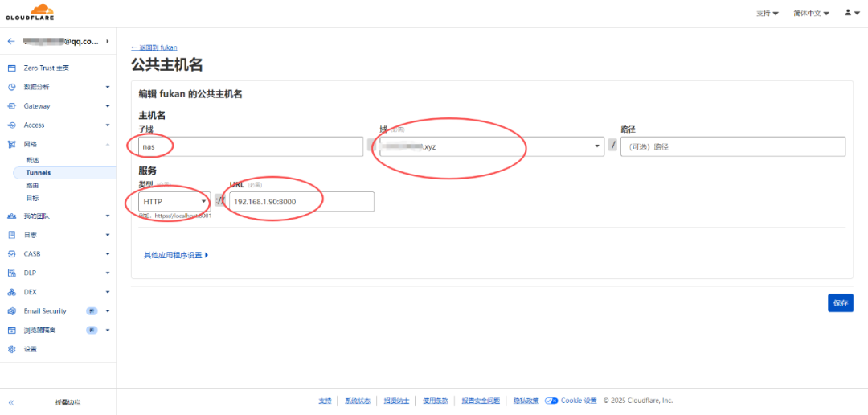Screen dimensions: 868x415
Task: Click the CASB sidebar icon
Action: 11,254
